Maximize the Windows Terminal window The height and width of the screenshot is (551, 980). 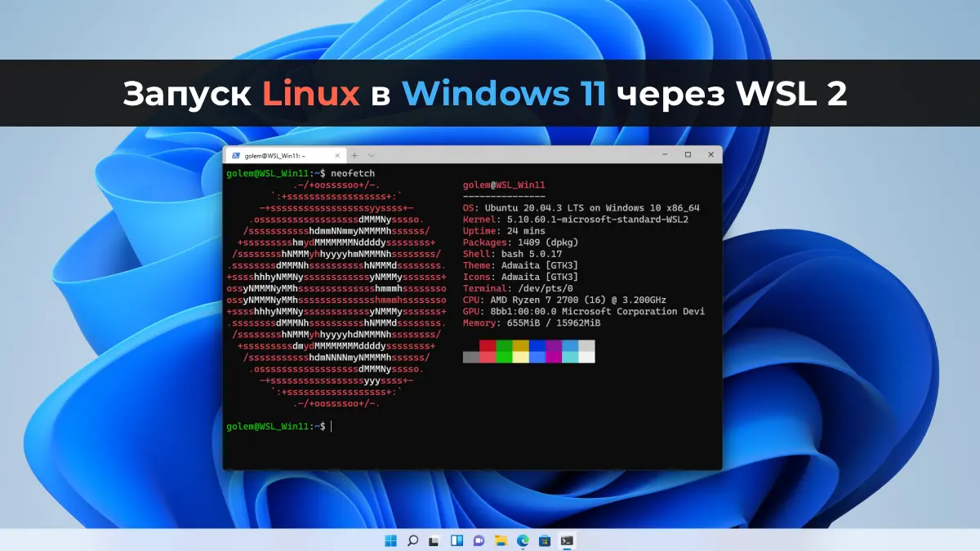687,154
